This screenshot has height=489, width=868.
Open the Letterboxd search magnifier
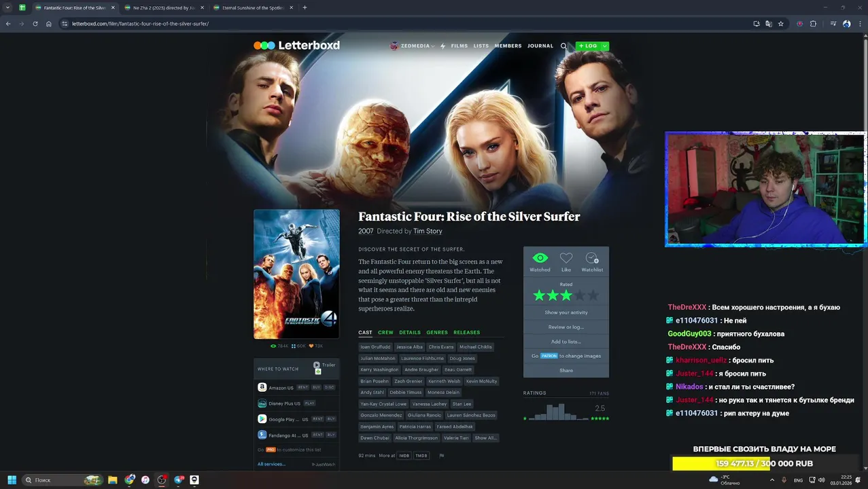pyautogui.click(x=563, y=46)
